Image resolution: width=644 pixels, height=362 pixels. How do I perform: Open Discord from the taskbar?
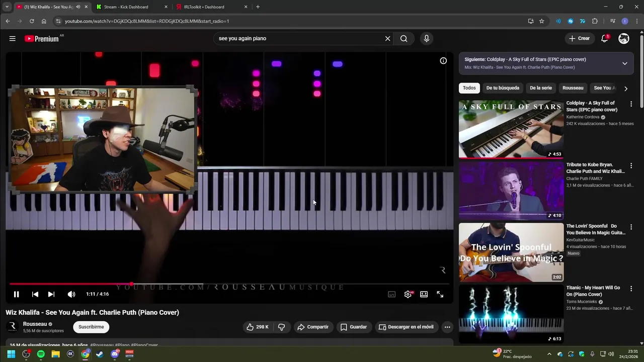(x=115, y=354)
